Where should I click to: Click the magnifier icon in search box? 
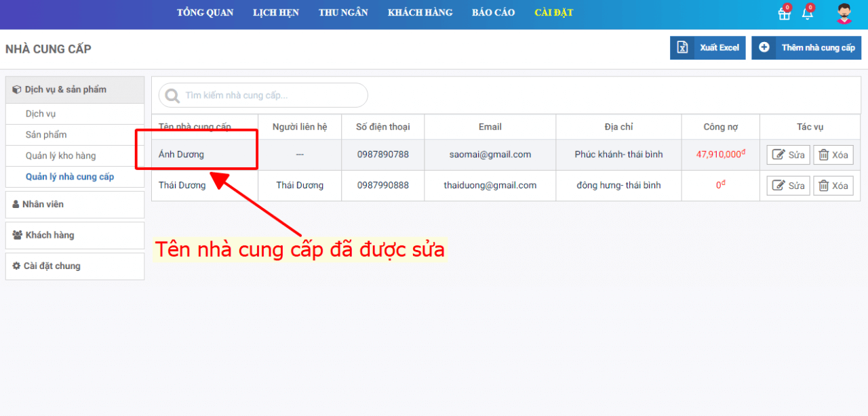(x=172, y=96)
